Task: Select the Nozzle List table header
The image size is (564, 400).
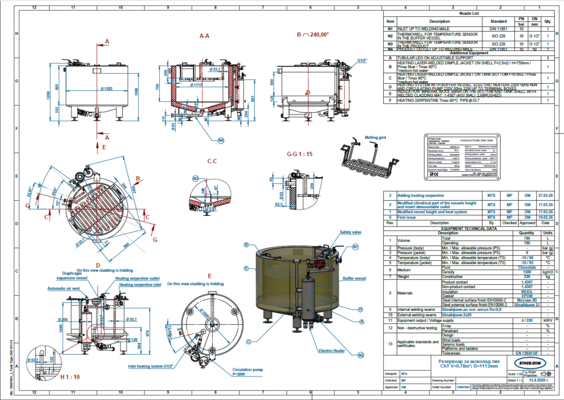Action: pos(469,13)
